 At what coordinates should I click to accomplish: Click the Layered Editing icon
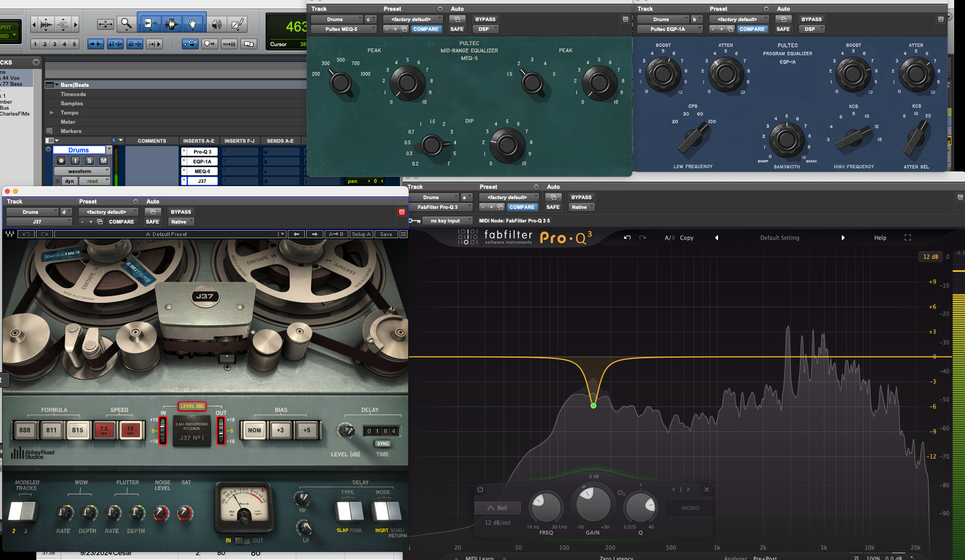pos(249,44)
